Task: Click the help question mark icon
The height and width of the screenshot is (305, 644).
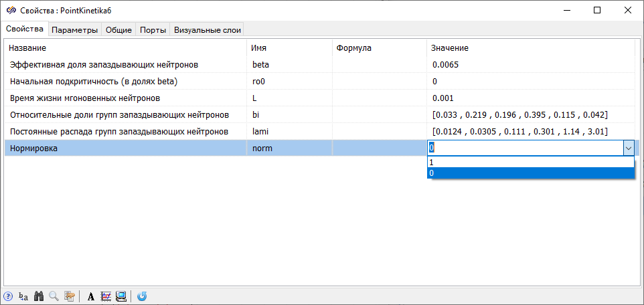Action: 8,296
